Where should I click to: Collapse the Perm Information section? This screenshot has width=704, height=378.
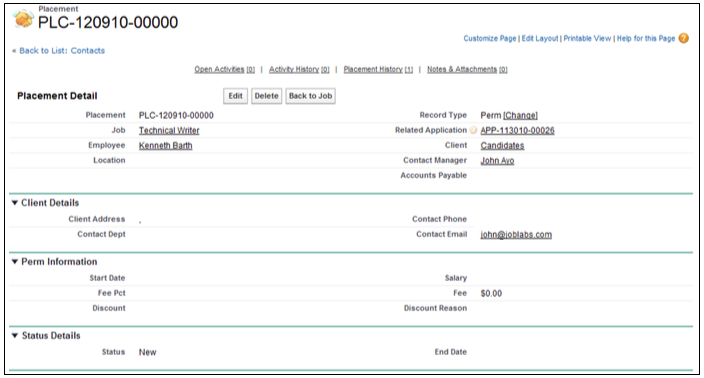click(x=15, y=262)
